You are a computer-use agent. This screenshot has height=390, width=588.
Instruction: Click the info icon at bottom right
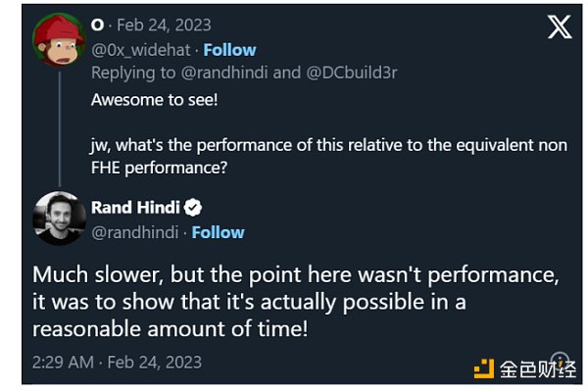coord(560,361)
